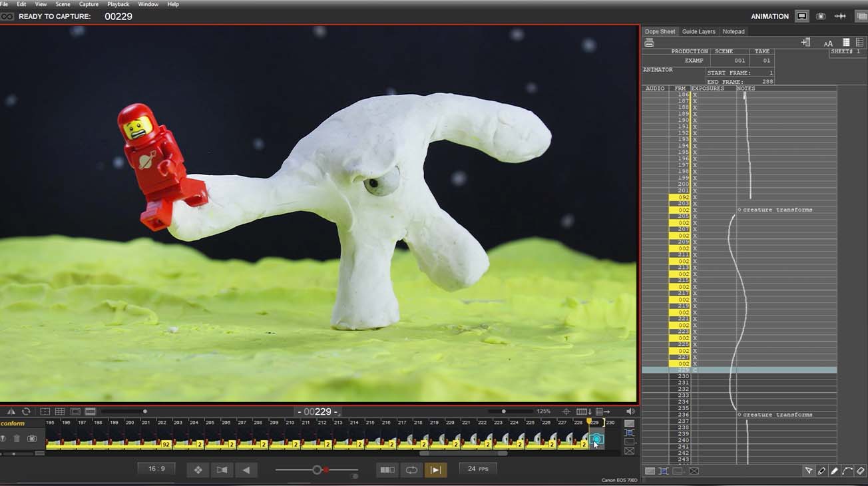Image resolution: width=868 pixels, height=486 pixels.
Task: Click the capture frame thumbnail at 229
Action: [596, 439]
